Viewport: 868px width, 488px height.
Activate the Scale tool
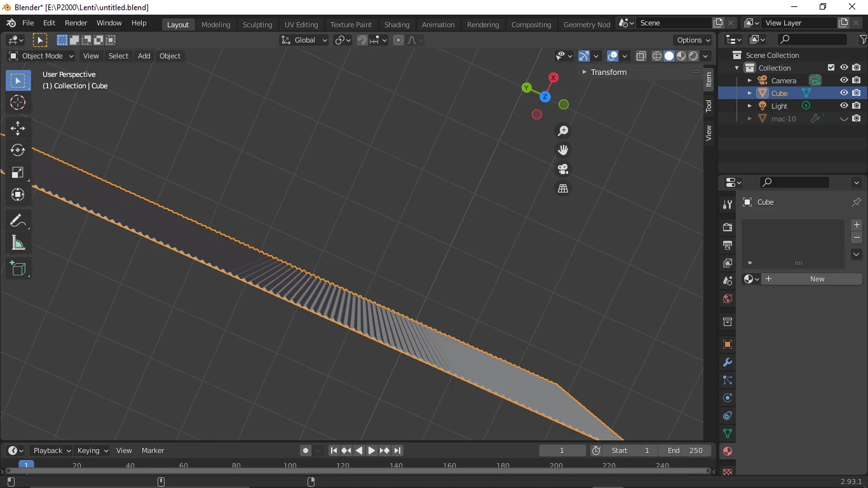(x=18, y=172)
